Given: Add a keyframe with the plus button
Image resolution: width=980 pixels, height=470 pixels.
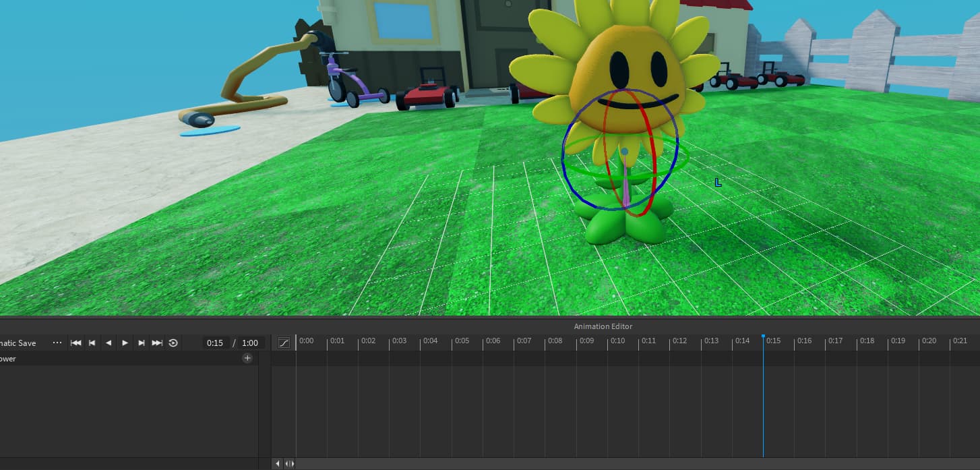Looking at the screenshot, I should click(x=247, y=358).
